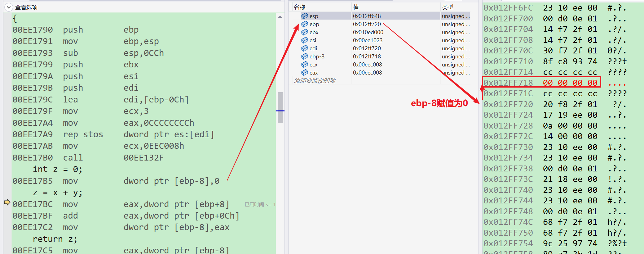Click memory address 0x012FF6FC
The image size is (644, 254).
508,8
